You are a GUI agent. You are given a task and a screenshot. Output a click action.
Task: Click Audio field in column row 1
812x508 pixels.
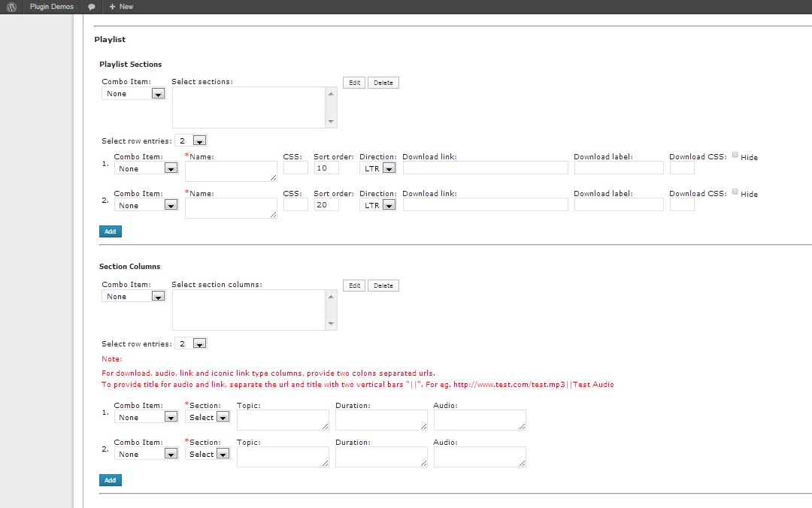point(480,420)
